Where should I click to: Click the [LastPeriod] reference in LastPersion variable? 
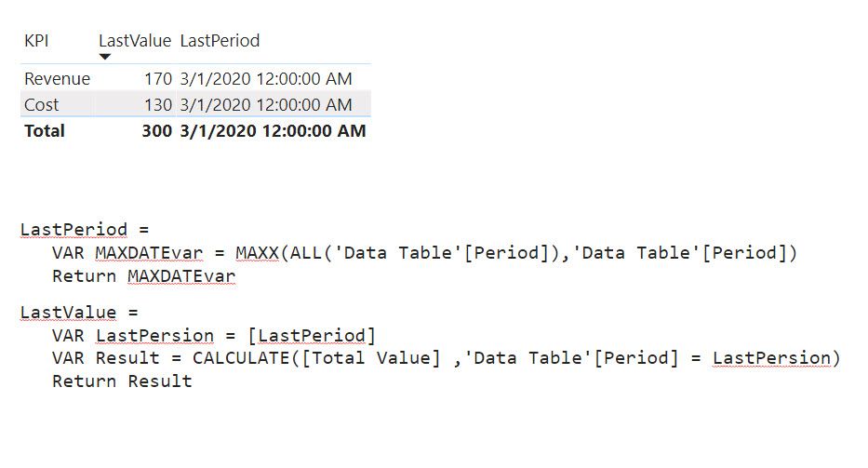pyautogui.click(x=312, y=336)
